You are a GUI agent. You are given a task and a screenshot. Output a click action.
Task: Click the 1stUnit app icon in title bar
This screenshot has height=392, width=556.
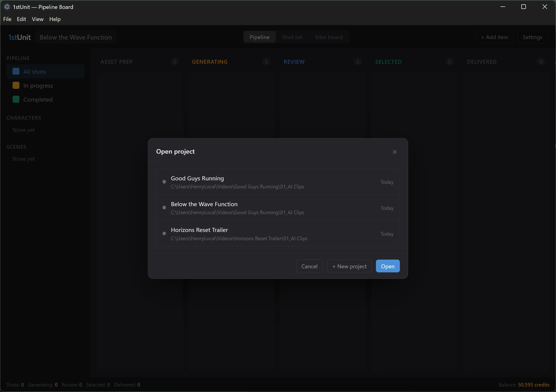7,7
